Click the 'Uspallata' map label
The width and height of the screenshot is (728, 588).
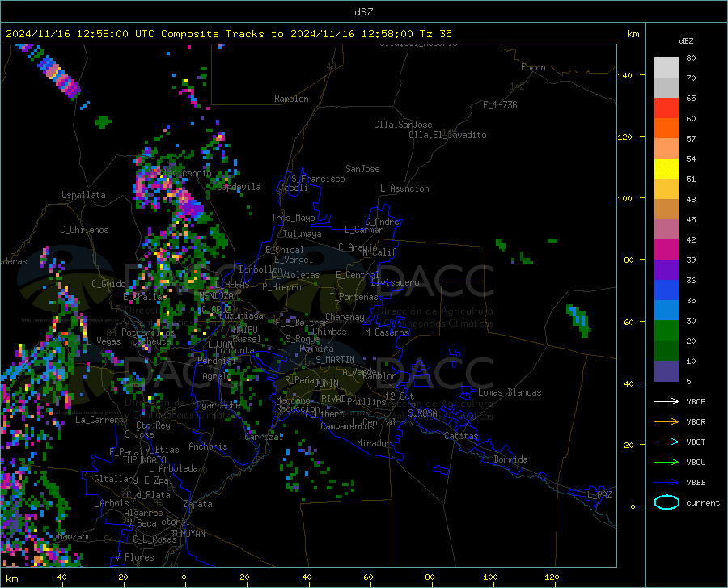coord(83,196)
